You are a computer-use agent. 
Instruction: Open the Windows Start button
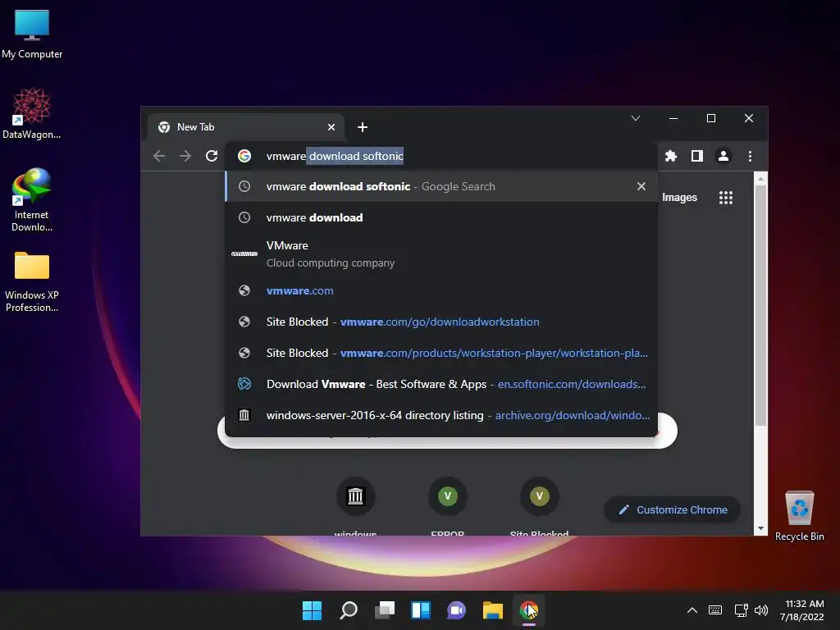point(312,610)
